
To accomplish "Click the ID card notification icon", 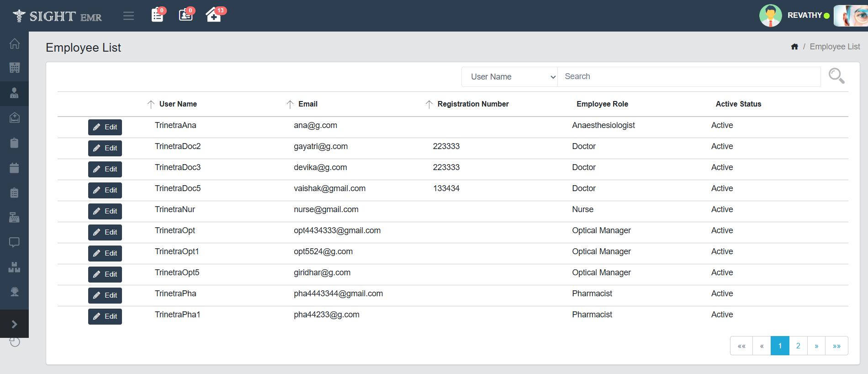I will pyautogui.click(x=185, y=15).
